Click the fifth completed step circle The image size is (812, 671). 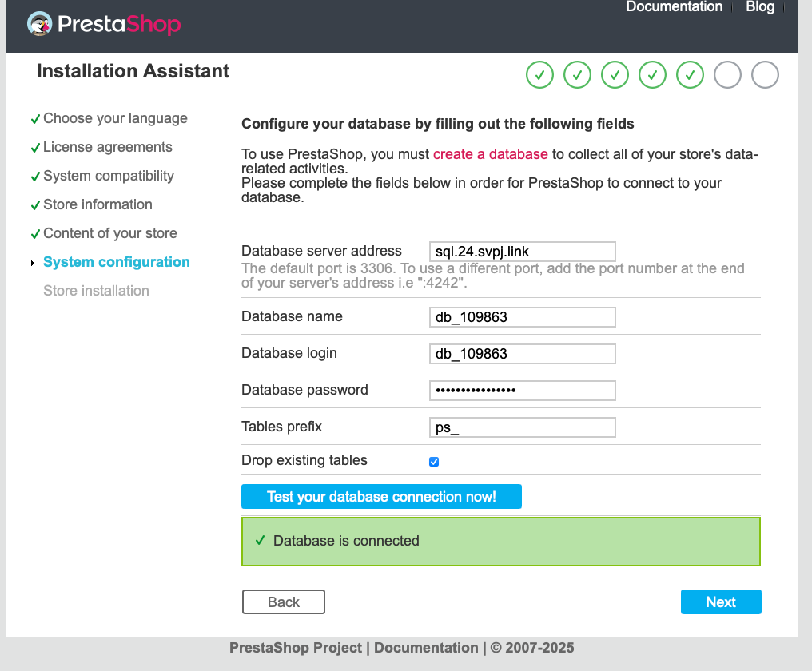pos(690,75)
